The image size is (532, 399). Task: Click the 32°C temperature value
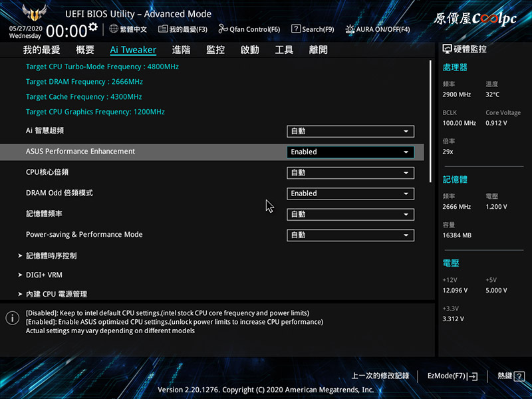(492, 94)
